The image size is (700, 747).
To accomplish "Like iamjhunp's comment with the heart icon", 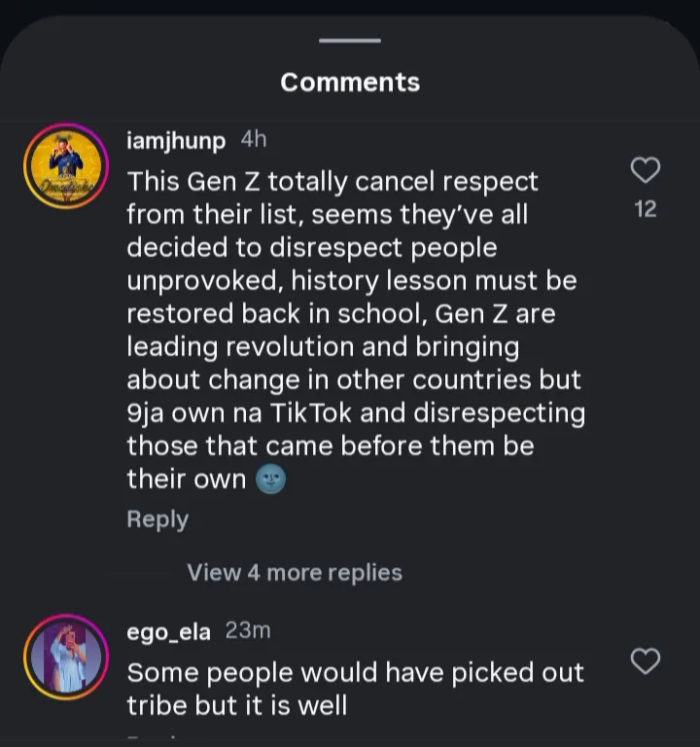I will point(646,170).
